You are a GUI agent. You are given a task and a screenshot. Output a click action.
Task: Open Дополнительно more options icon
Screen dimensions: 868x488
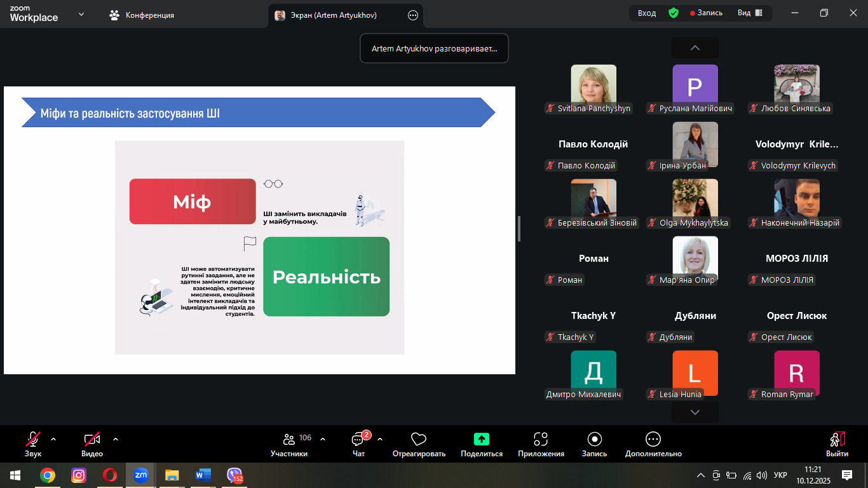coord(653,439)
